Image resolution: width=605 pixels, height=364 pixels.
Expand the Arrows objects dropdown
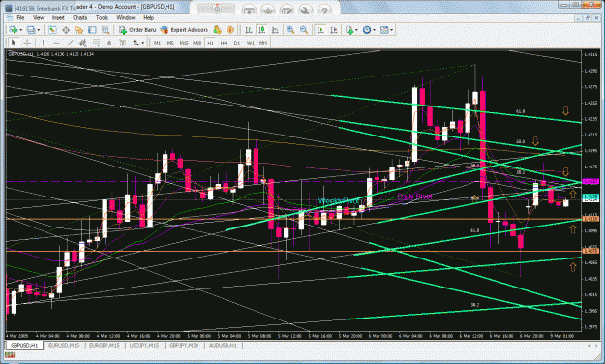click(x=142, y=43)
